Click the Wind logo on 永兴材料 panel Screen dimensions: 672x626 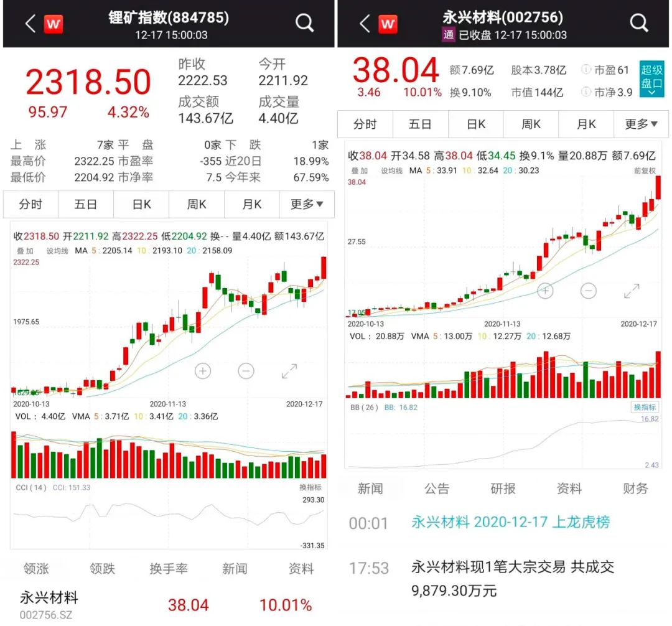click(x=388, y=22)
